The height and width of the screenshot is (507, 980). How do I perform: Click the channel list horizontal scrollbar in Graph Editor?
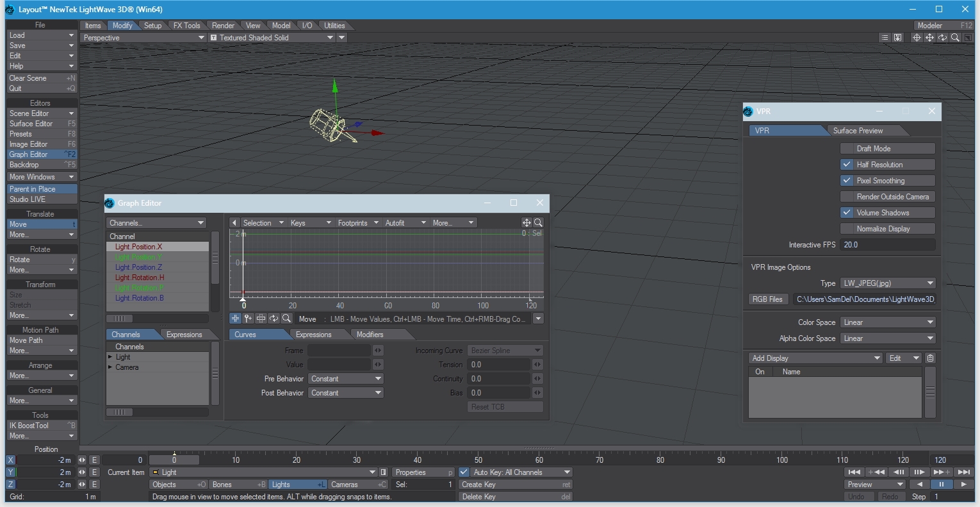[x=158, y=319]
